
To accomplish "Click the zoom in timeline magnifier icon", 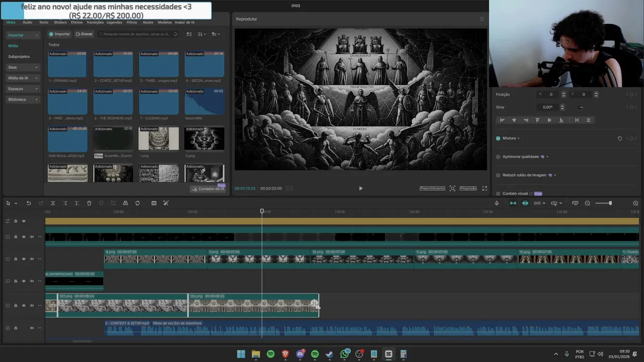I will pos(635,203).
